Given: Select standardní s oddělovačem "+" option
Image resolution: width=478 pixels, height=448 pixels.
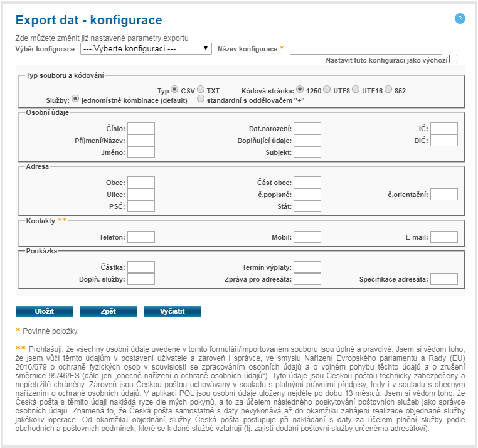Looking at the screenshot, I should tap(201, 99).
